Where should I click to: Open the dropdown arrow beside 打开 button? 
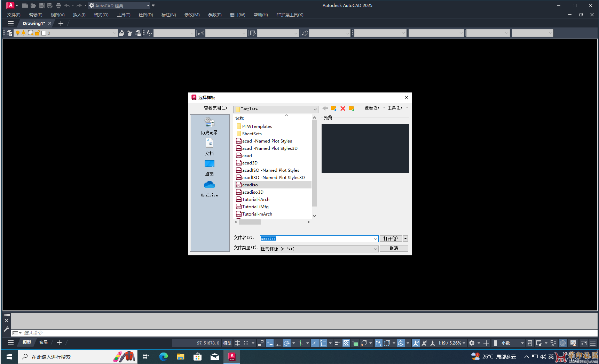coord(405,238)
